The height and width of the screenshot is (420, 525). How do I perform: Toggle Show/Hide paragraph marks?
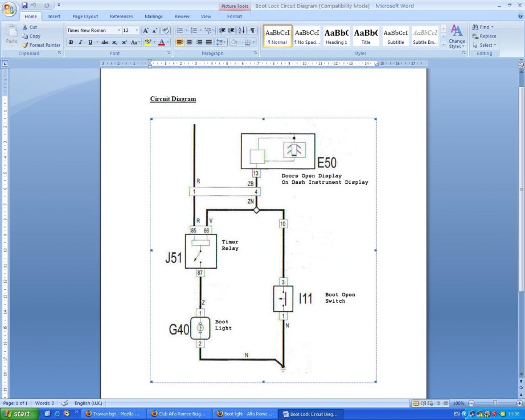coord(252,30)
